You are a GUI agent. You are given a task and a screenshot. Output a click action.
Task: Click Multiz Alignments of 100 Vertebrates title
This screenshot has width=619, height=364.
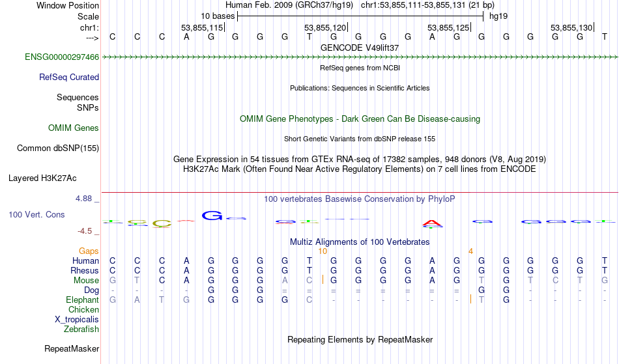[x=360, y=242]
